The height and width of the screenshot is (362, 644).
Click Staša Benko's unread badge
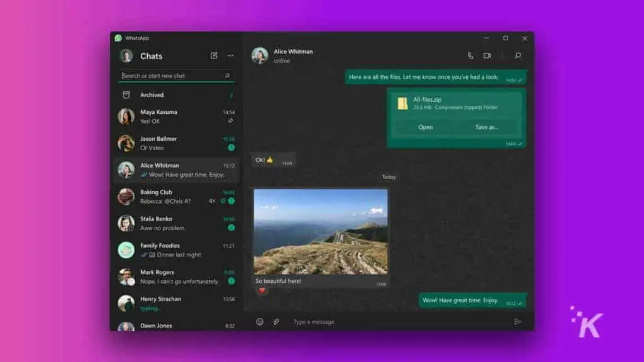point(231,228)
